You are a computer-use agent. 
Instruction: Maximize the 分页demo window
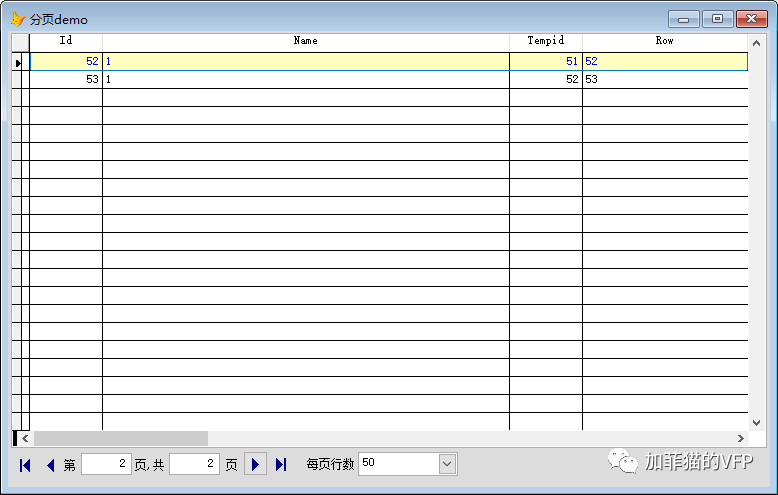click(717, 19)
